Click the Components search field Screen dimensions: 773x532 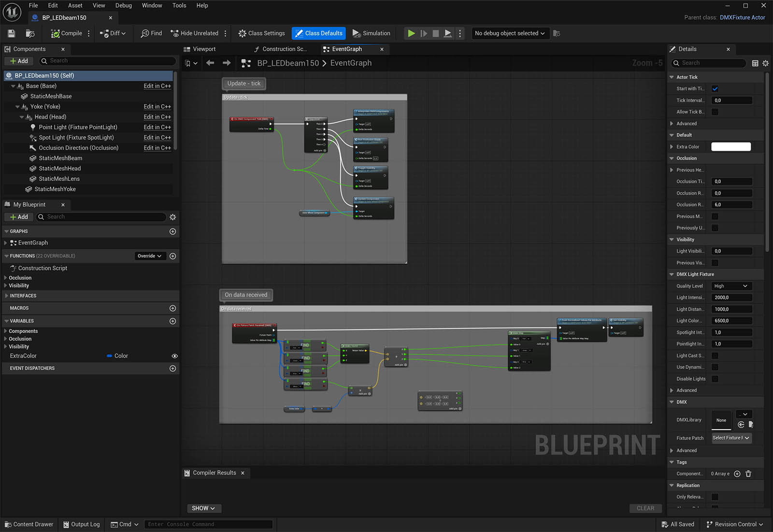click(x=107, y=61)
